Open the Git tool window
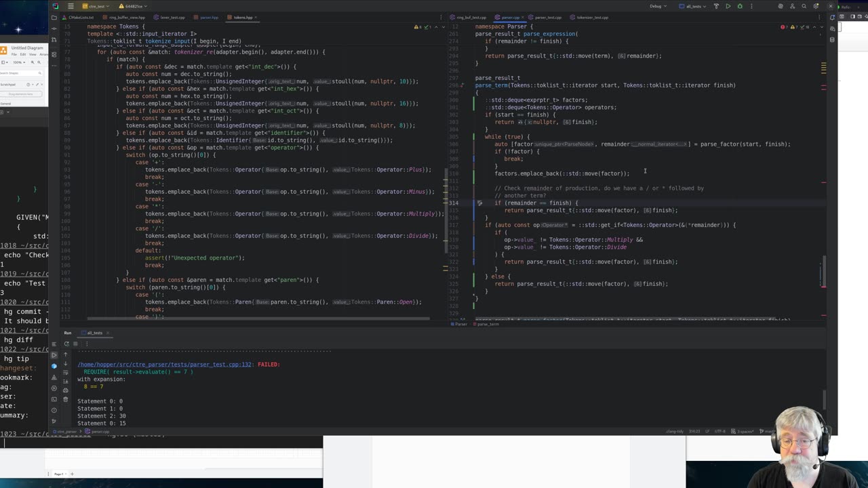The height and width of the screenshot is (488, 868). (54, 421)
